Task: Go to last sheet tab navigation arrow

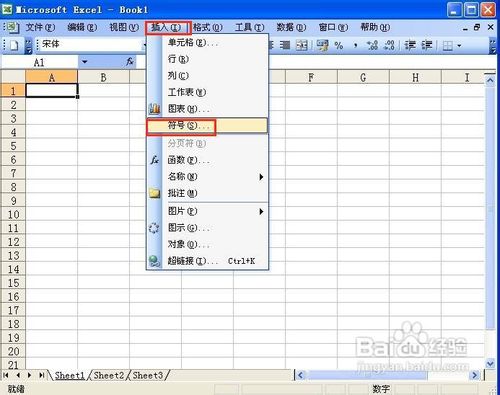Action: [42, 375]
